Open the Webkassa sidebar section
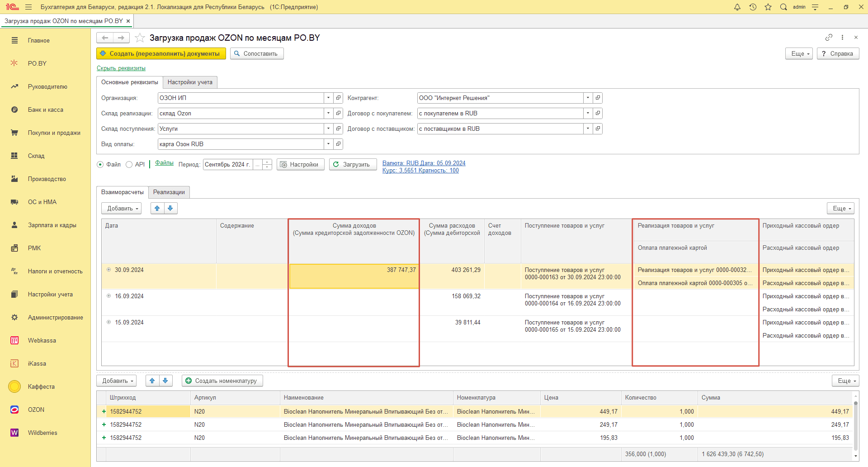This screenshot has height=467, width=868. pos(42,340)
